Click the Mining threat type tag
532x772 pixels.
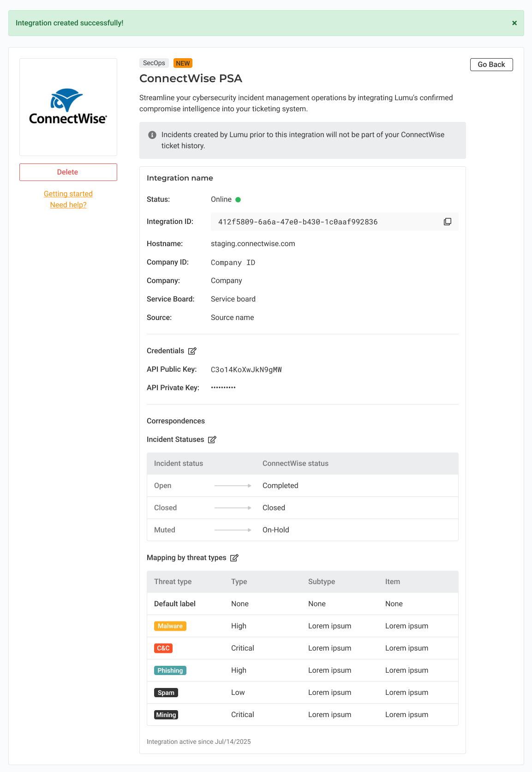tap(166, 715)
